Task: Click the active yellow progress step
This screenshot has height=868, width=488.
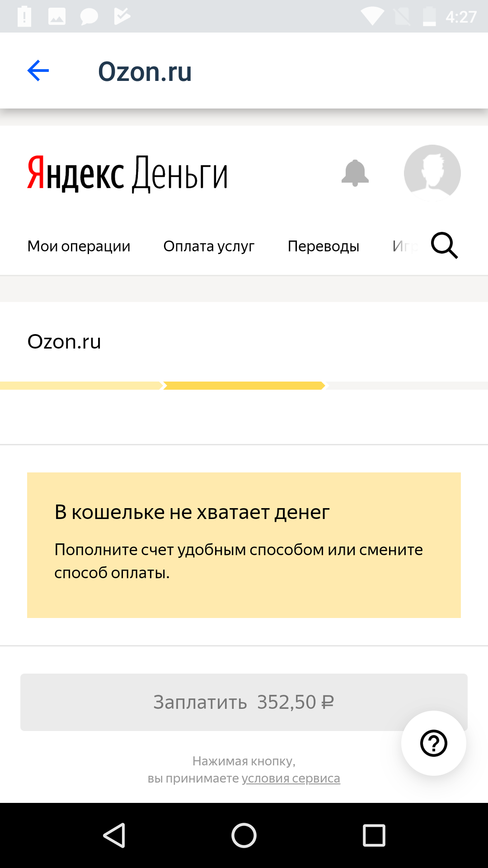Action: pyautogui.click(x=244, y=386)
